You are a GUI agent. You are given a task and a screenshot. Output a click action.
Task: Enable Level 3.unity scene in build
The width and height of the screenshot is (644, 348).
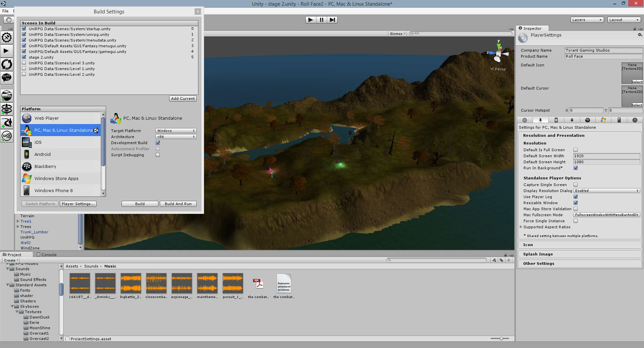click(24, 63)
